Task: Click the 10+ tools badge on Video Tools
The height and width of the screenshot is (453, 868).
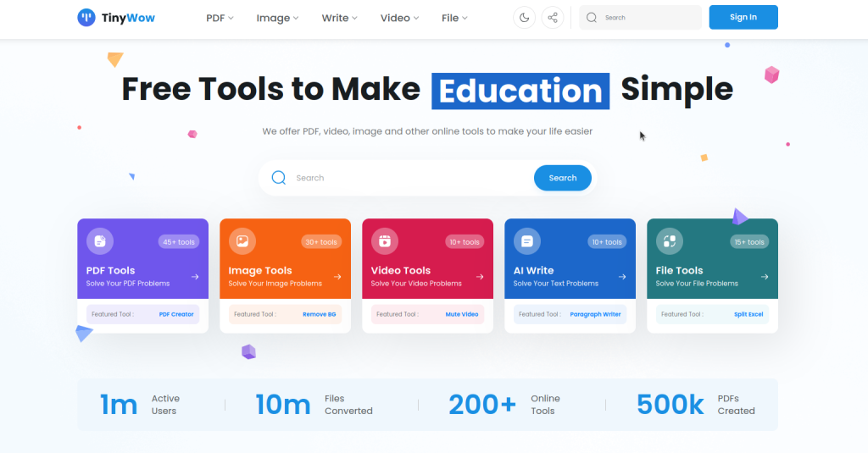Action: tap(465, 241)
